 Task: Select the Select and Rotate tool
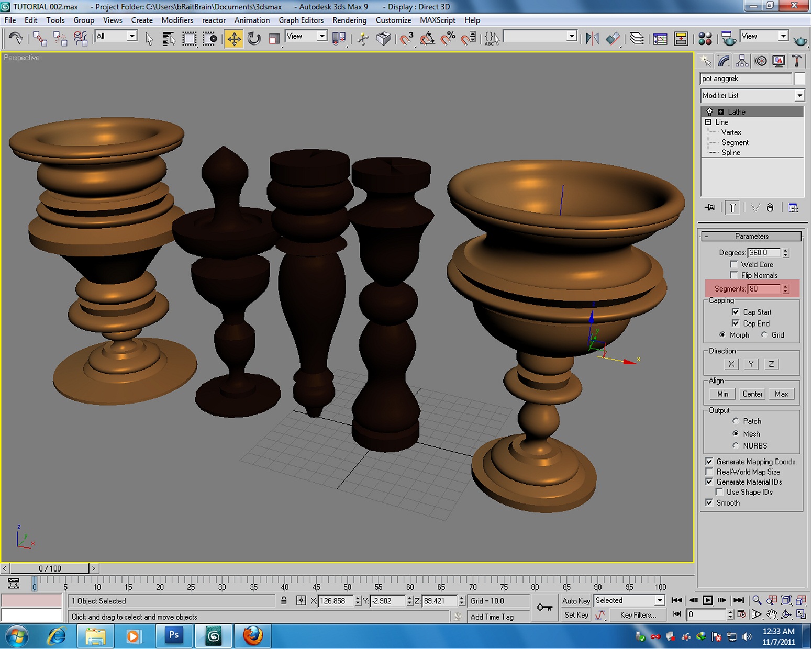(254, 39)
